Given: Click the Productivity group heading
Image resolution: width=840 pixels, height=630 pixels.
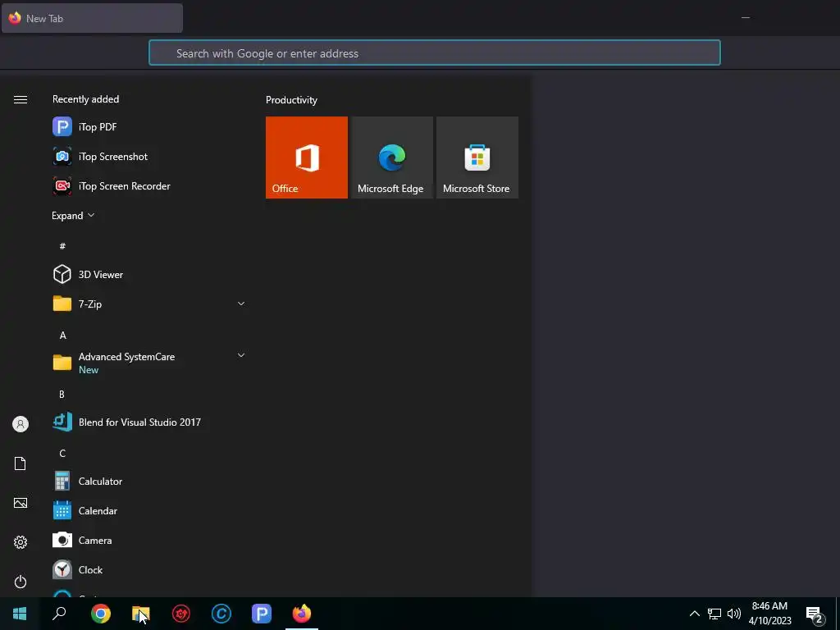Looking at the screenshot, I should (x=291, y=100).
